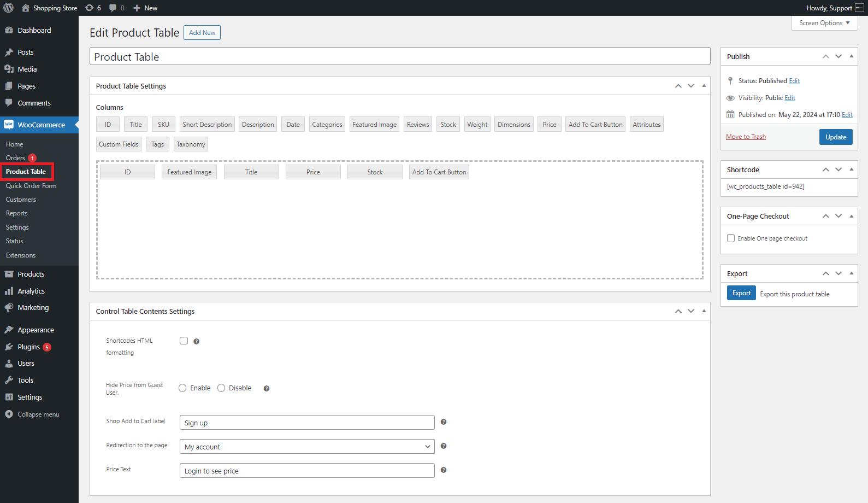Click help icon next to Price Text field
Viewport: 868px width, 503px height.
[444, 470]
